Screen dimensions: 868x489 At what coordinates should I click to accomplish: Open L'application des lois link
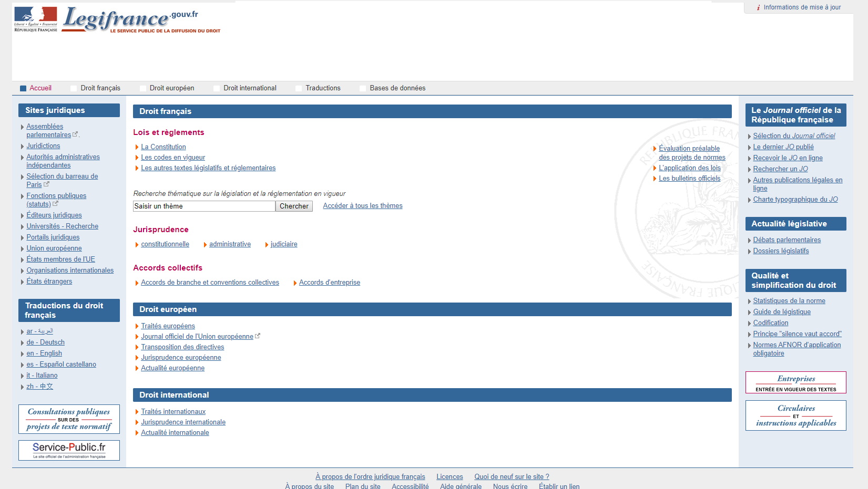click(x=690, y=168)
